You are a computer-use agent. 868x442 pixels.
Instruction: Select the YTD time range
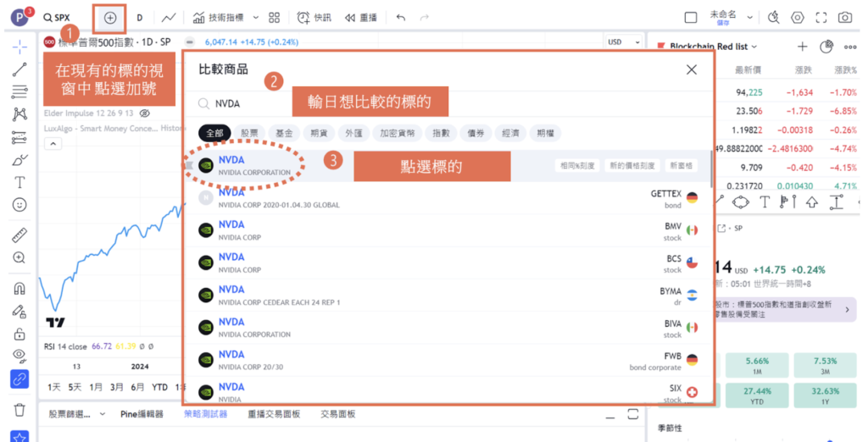tap(159, 387)
